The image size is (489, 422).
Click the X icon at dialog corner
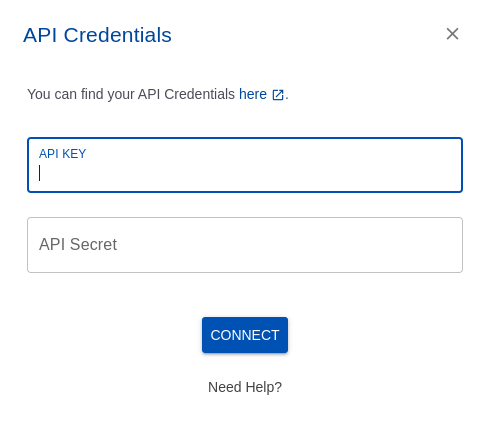(452, 34)
